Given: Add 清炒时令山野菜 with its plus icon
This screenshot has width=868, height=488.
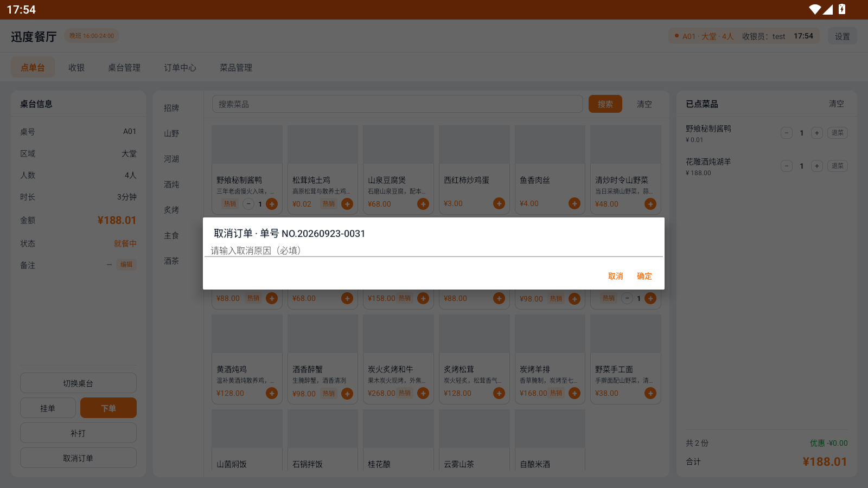Looking at the screenshot, I should (x=650, y=204).
